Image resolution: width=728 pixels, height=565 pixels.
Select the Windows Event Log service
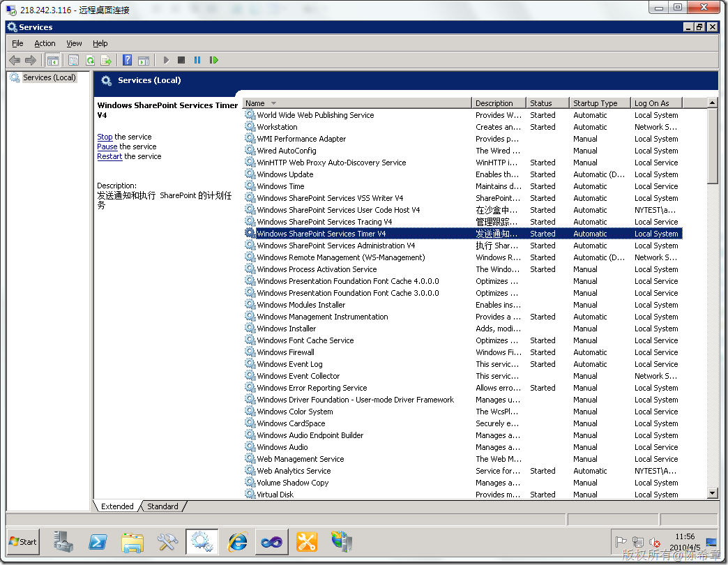point(463,364)
